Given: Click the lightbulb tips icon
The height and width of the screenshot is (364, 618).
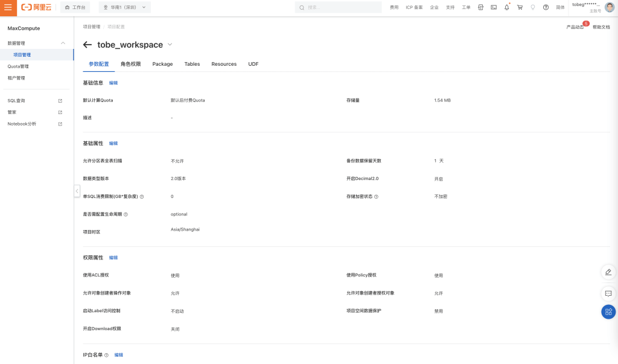Looking at the screenshot, I should 533,7.
